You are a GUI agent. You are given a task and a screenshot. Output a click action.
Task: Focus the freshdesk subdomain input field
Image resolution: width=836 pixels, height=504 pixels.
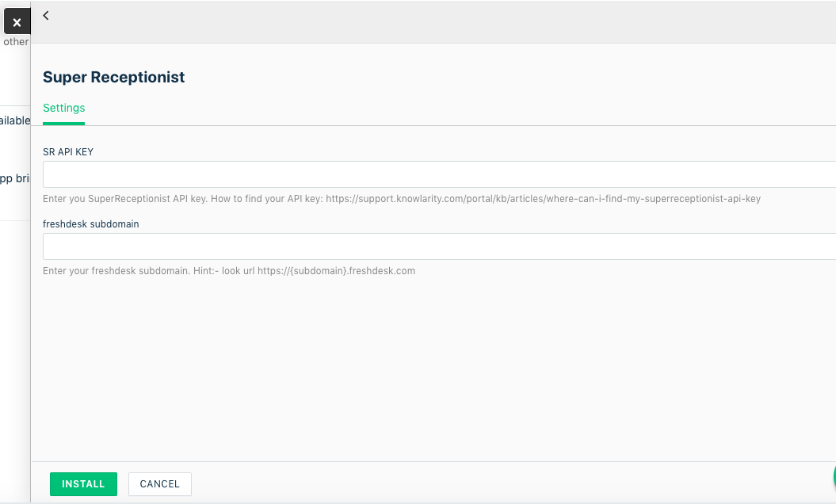coord(439,246)
